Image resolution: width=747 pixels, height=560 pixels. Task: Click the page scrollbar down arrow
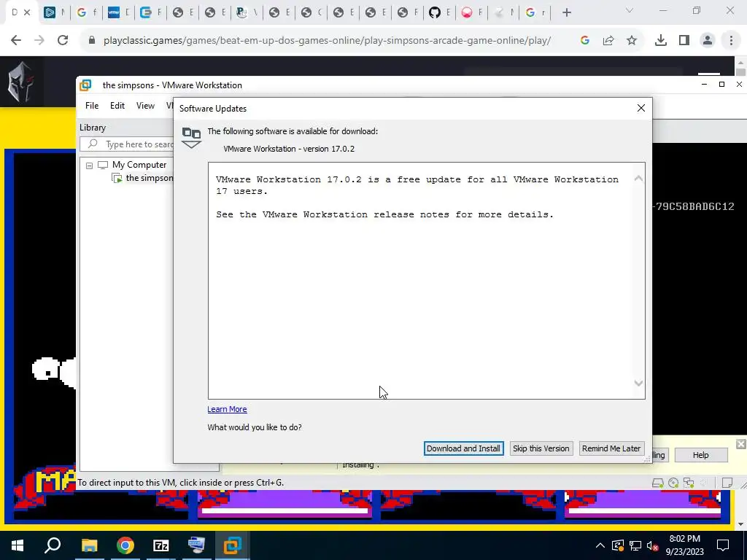pyautogui.click(x=740, y=524)
